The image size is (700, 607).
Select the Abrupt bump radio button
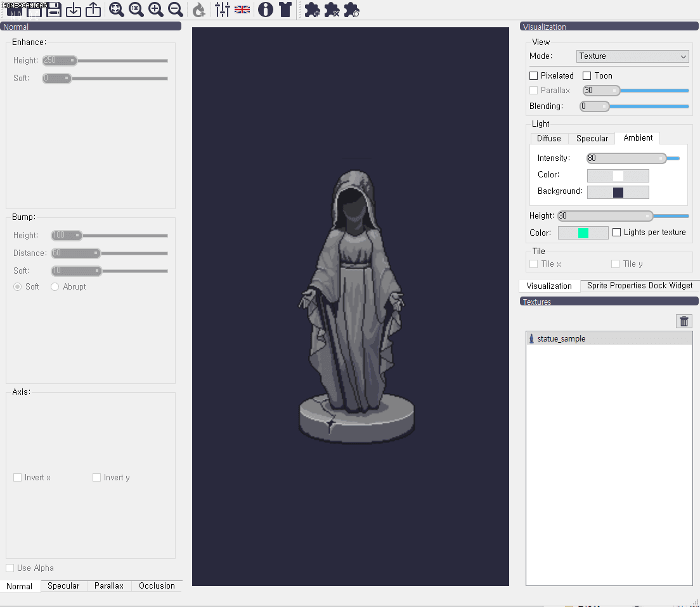point(55,286)
